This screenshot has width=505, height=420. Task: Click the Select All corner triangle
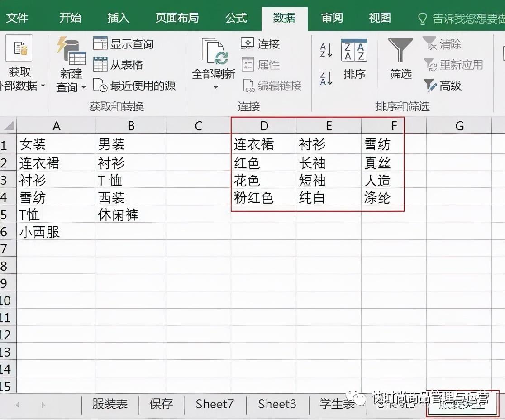[9, 126]
